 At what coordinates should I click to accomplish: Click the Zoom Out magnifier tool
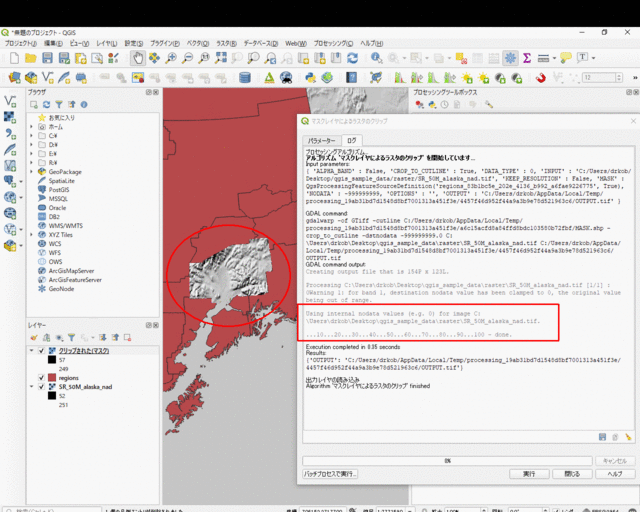187,58
